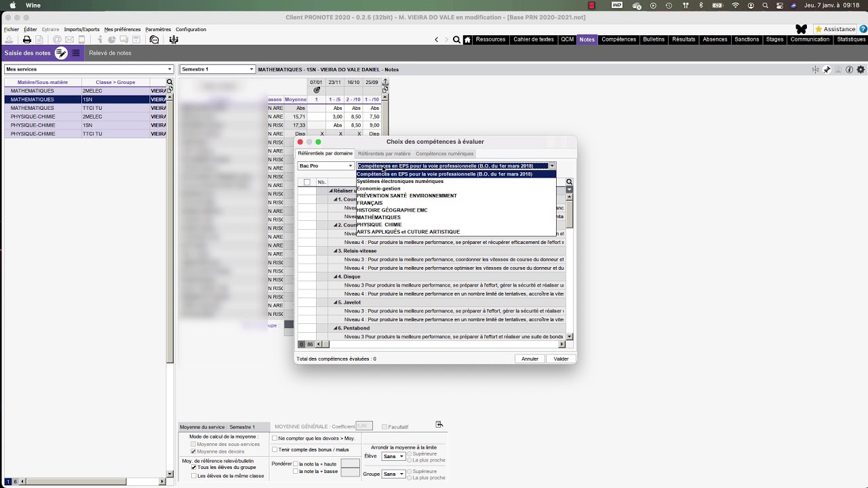The width and height of the screenshot is (868, 488).
Task: Open the Groupe rounding Sans dropdown
Action: coord(394,474)
